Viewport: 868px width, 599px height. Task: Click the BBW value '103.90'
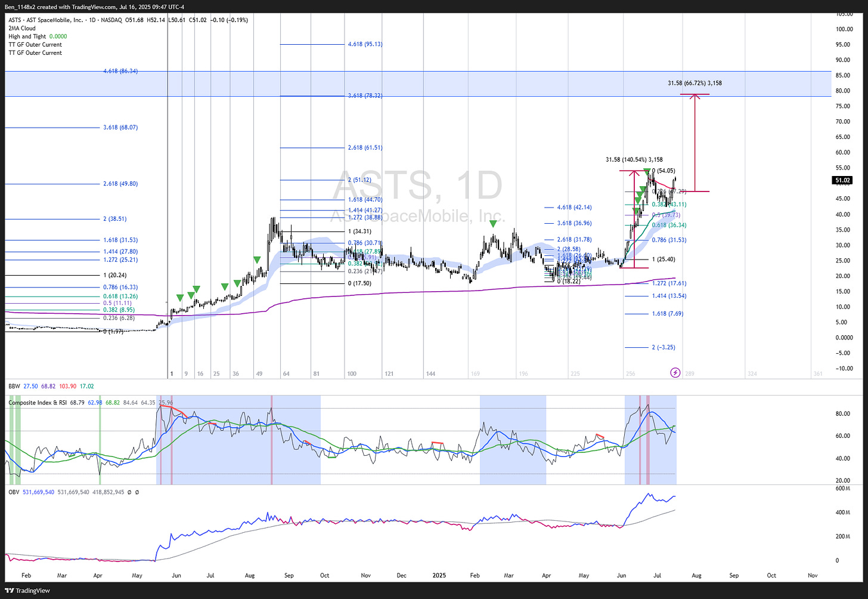[x=67, y=387]
